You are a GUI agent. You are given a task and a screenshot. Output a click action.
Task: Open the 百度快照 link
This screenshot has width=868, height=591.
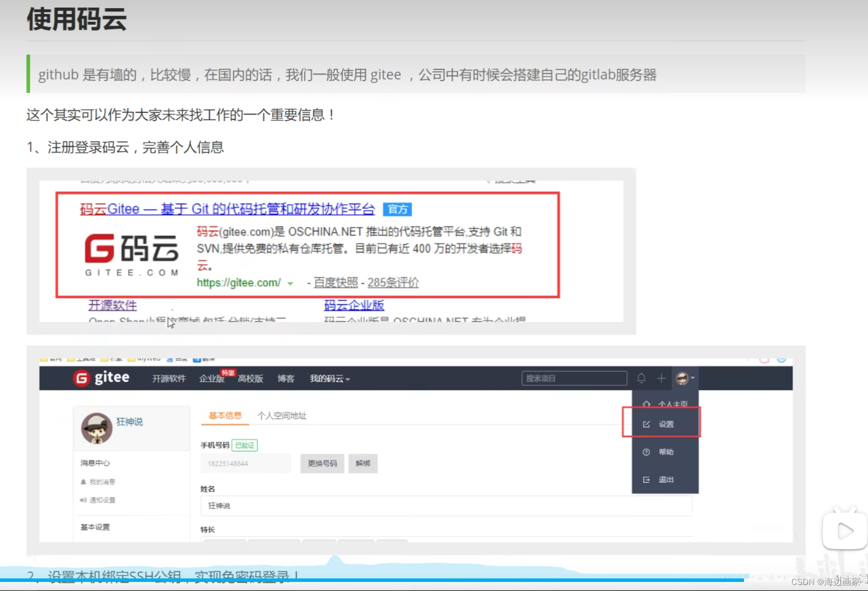point(336,283)
